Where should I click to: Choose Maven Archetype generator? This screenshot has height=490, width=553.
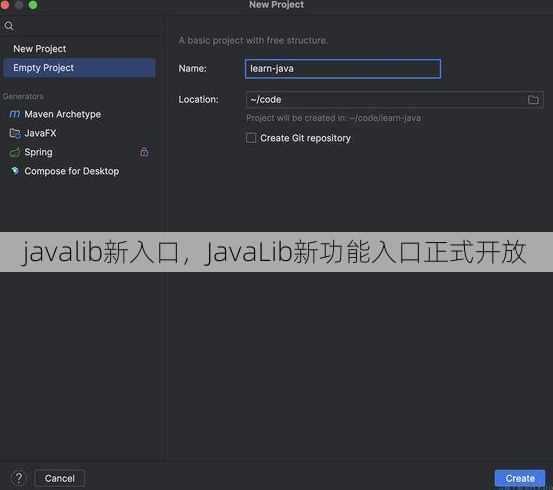pyautogui.click(x=62, y=114)
